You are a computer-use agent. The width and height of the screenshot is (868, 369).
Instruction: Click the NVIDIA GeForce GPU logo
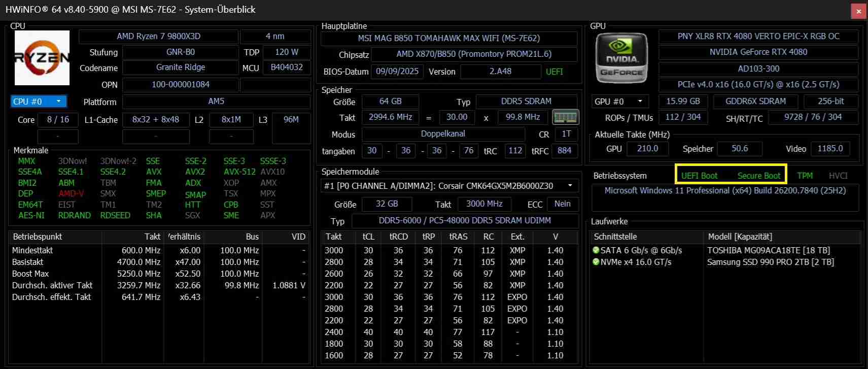[621, 58]
